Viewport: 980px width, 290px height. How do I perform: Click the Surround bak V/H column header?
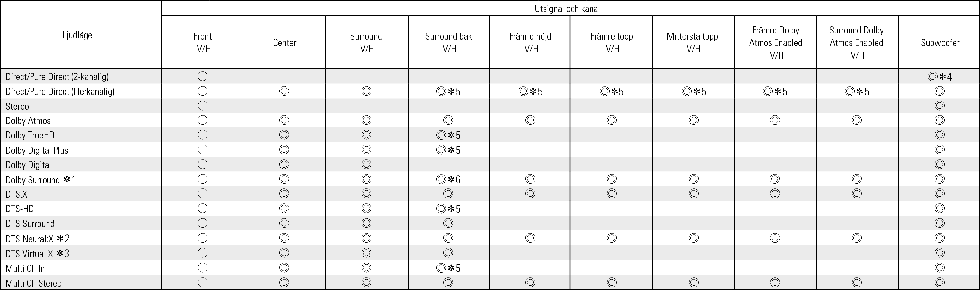[x=448, y=42]
